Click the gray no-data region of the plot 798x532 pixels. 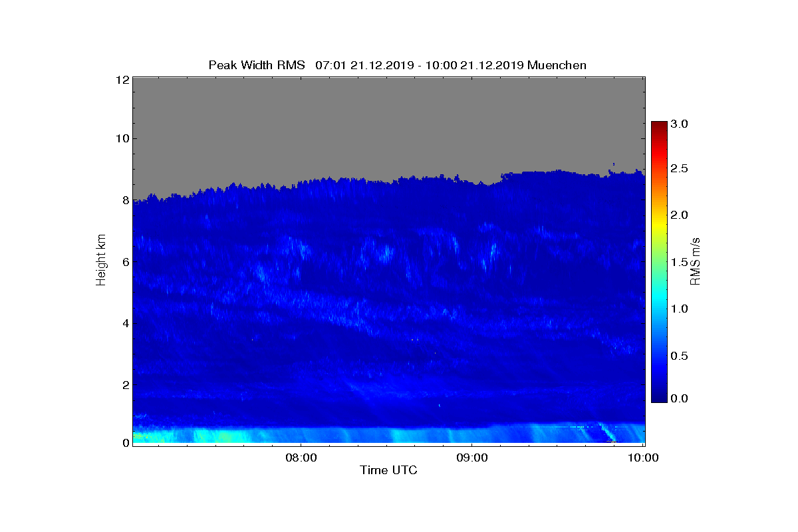pos(388,126)
